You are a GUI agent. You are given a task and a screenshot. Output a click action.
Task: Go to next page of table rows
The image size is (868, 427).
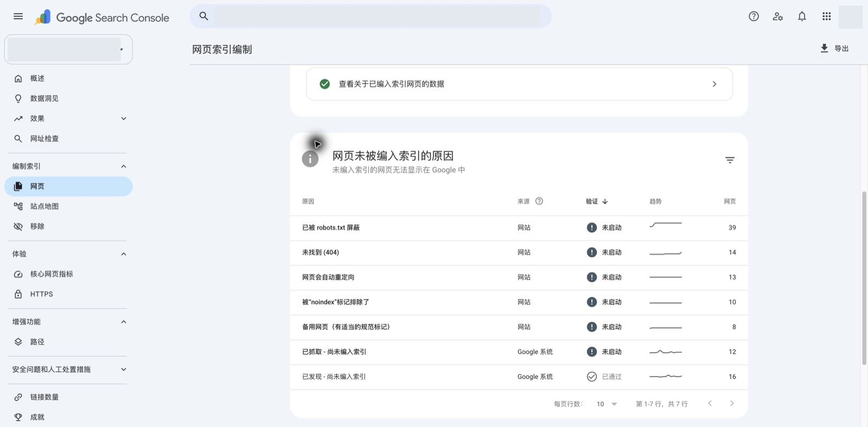[x=732, y=404]
